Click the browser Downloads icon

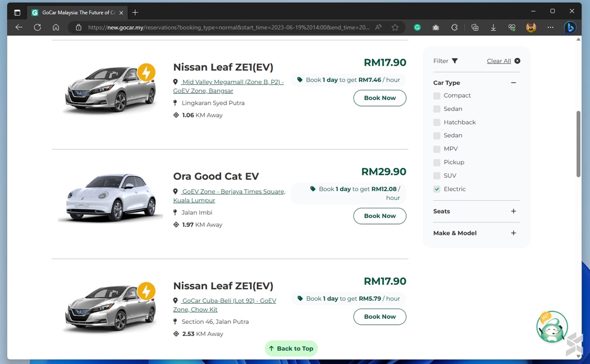(493, 28)
